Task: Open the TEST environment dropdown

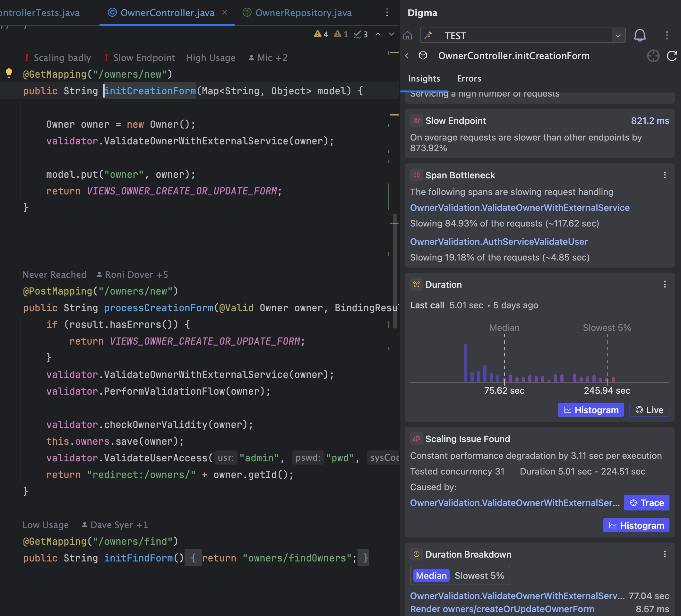Action: [x=522, y=36]
